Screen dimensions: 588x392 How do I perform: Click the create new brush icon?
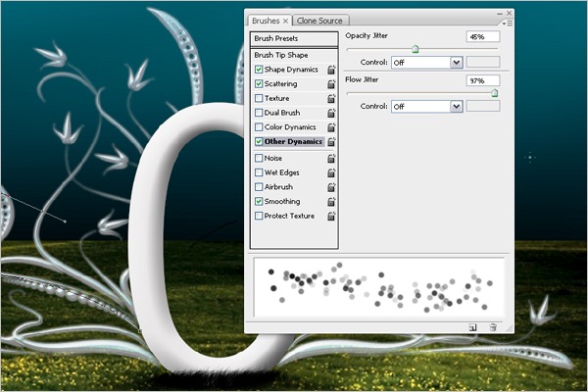point(472,326)
